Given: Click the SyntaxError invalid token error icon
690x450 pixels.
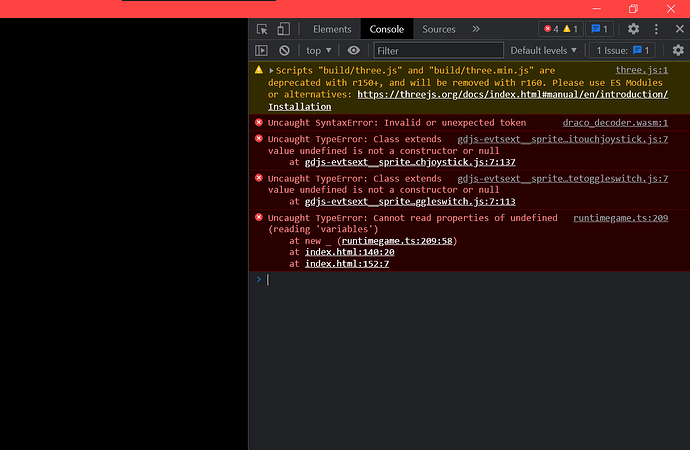Looking at the screenshot, I should 259,122.
